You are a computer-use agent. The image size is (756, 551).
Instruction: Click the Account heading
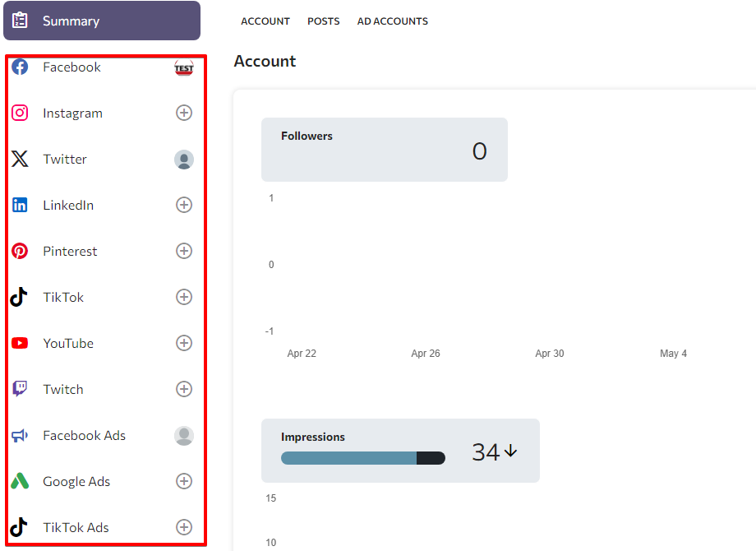[x=265, y=62]
